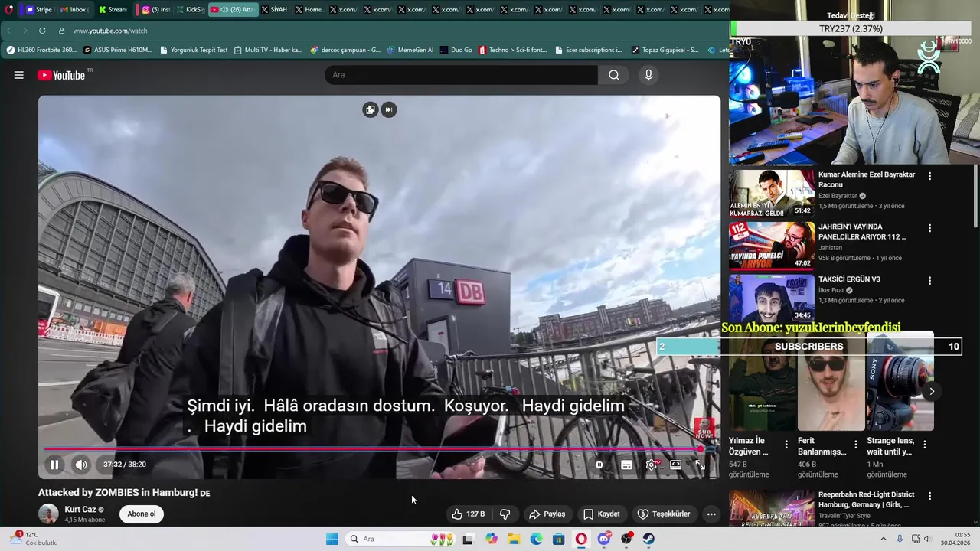
Task: Open options for Yılmaz İle Özgüven short
Action: pos(786,444)
